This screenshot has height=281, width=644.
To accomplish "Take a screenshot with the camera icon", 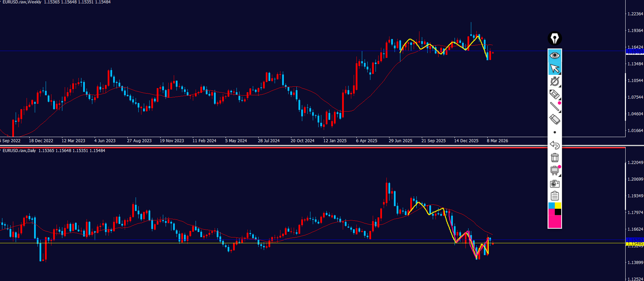I will pyautogui.click(x=555, y=184).
